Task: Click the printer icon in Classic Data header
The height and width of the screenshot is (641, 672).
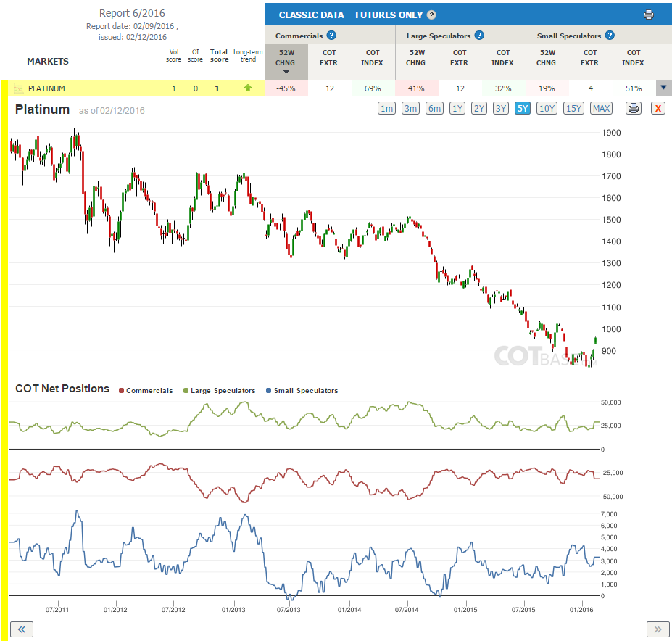Action: (x=648, y=15)
